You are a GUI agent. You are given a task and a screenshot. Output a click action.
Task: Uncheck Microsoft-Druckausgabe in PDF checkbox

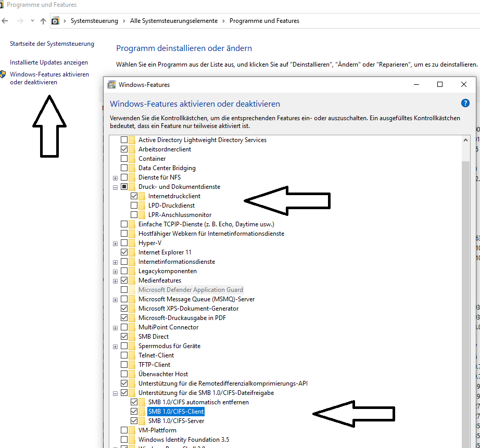pos(124,318)
